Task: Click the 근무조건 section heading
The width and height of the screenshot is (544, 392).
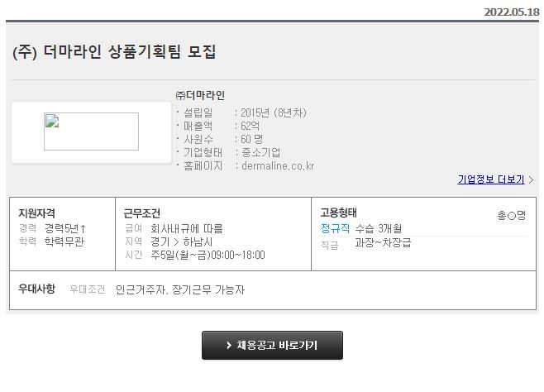Action: pyautogui.click(x=142, y=213)
